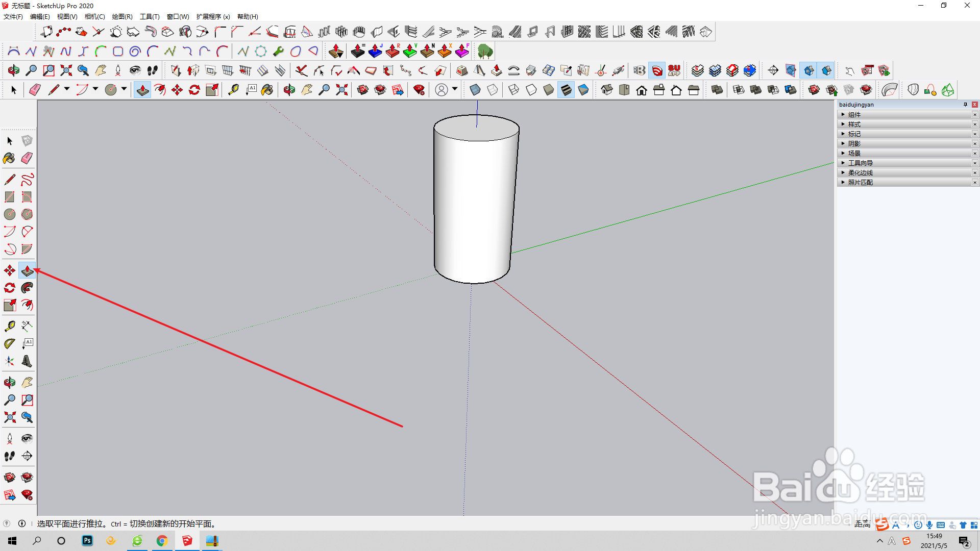The image size is (980, 551).
Task: Select the Push/Pull tool in left toolbar
Action: tap(27, 270)
